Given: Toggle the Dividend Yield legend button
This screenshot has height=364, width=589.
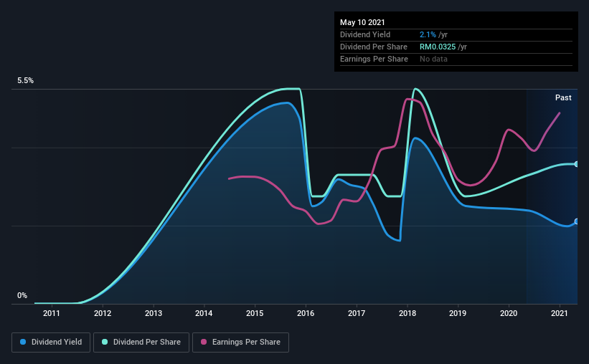Looking at the screenshot, I should tap(51, 343).
